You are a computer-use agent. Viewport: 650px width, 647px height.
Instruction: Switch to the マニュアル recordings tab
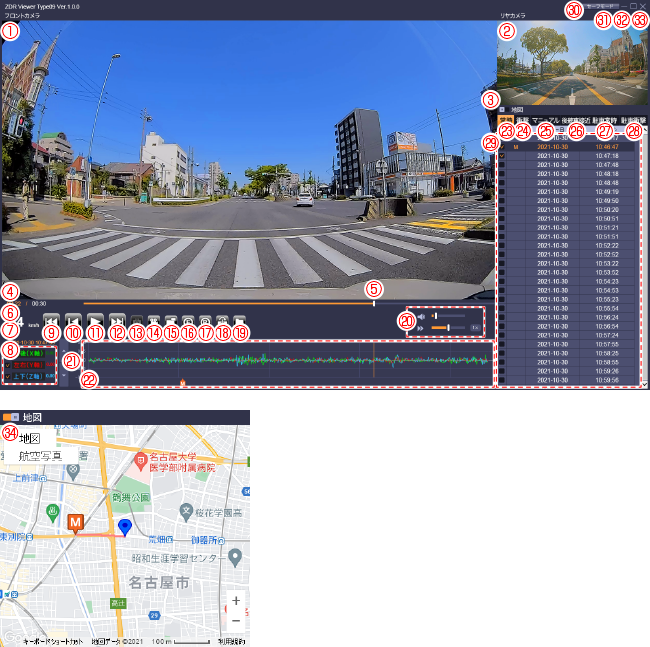tap(546, 120)
